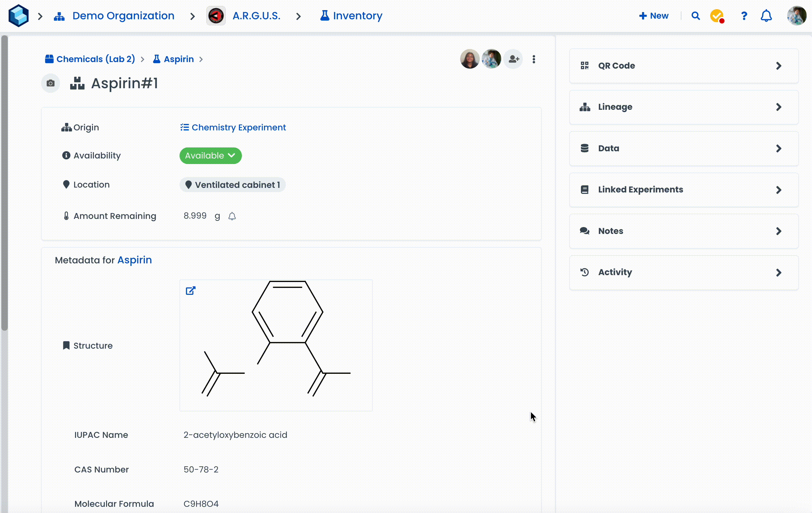Screen dimensions: 812x513
Task: Click the tasks checkmark icon with red dot
Action: coord(717,16)
